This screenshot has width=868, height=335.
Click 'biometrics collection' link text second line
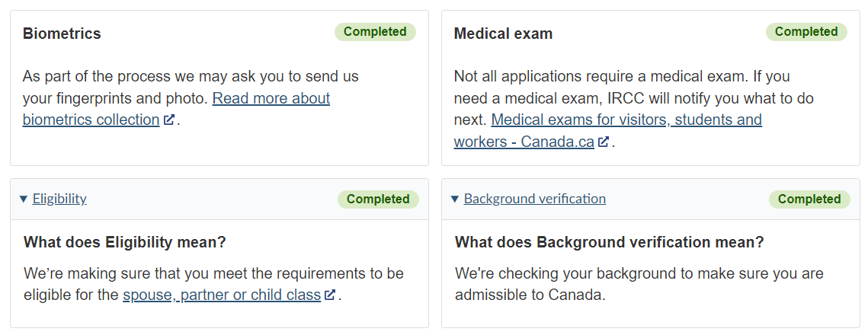click(x=91, y=120)
